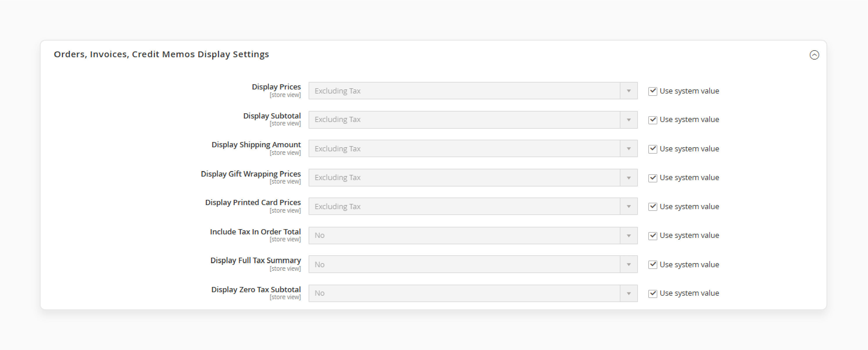Click the Orders, Invoices, Credit Memos Display Settings heading
Screen dimensions: 868x350
161,55
